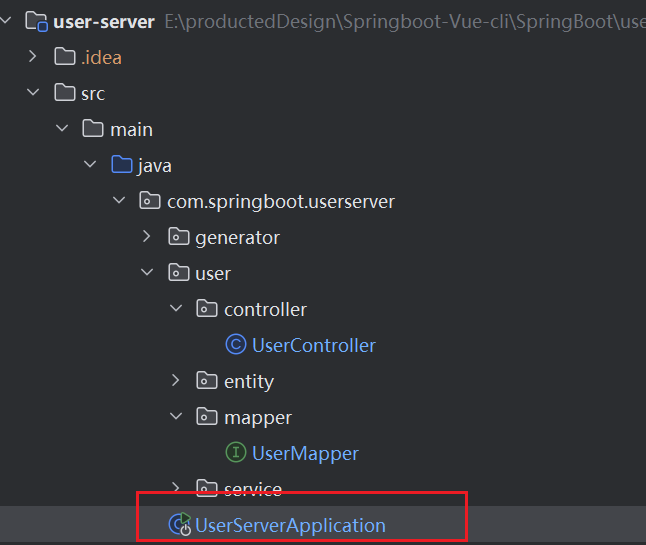Screen dimensions: 646x545
Task: Expand the .idea folder arrow
Action: [x=33, y=57]
